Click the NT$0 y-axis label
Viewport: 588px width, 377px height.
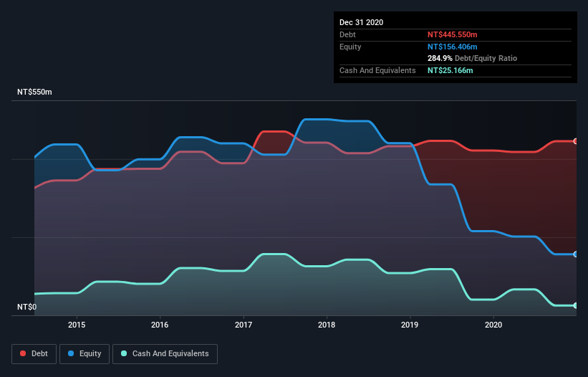tap(27, 307)
